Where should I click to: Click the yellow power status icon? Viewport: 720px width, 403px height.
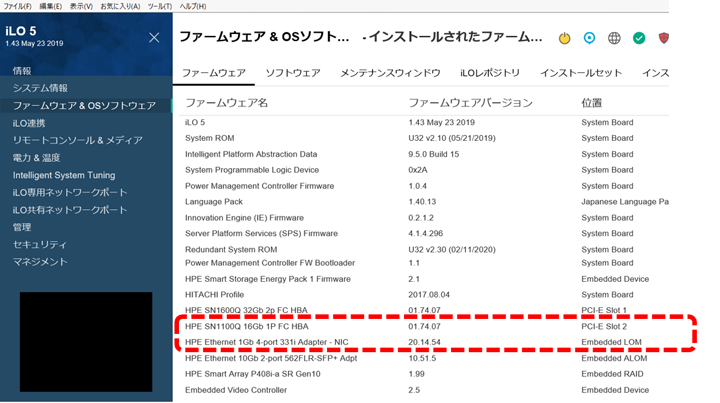[564, 38]
